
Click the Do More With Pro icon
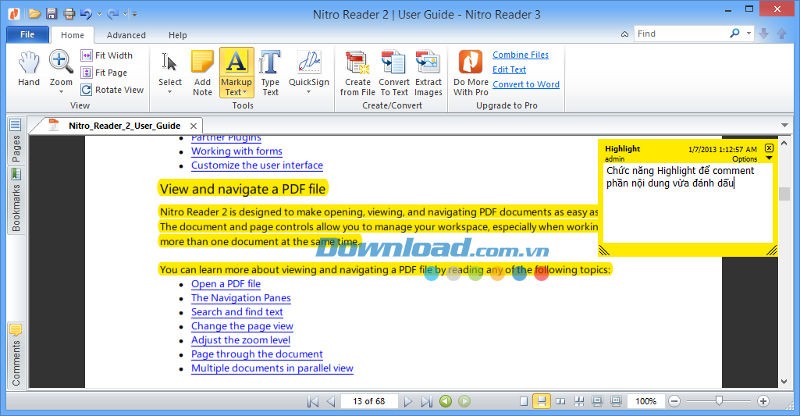click(x=470, y=72)
